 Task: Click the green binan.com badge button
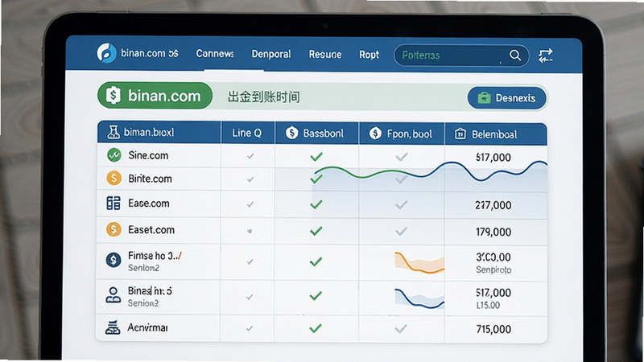point(155,96)
